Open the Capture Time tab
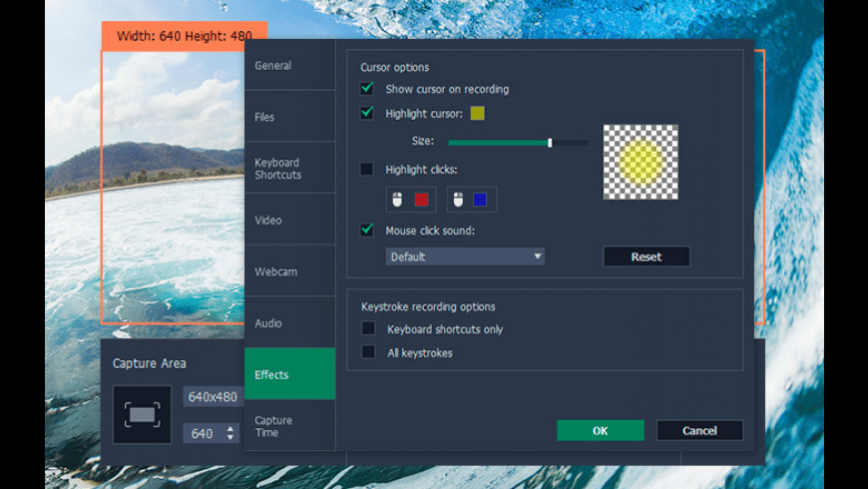The height and width of the screenshot is (489, 868). coord(289,425)
